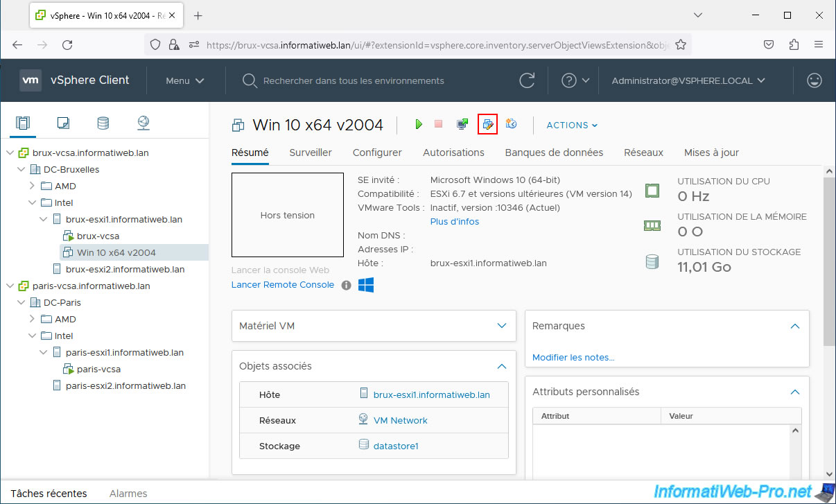Switch to VMs and Templates view icon

63,123
